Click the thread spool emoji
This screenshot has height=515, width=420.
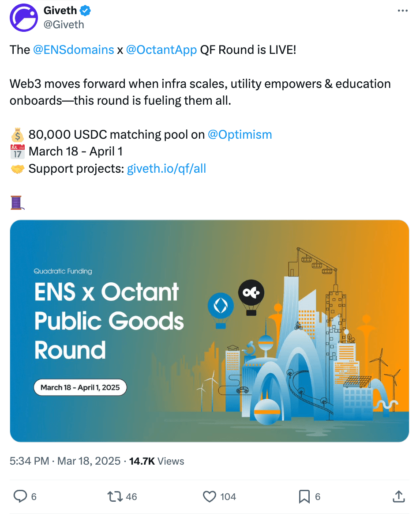click(17, 203)
